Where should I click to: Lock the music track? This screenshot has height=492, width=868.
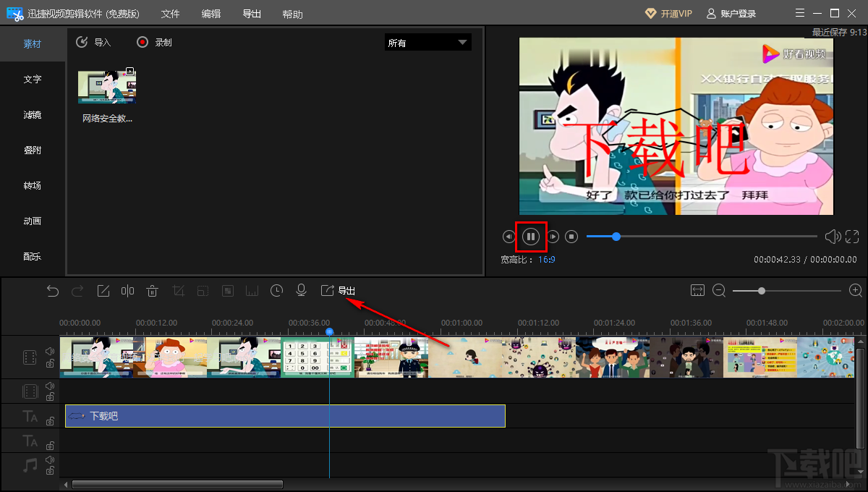point(50,470)
